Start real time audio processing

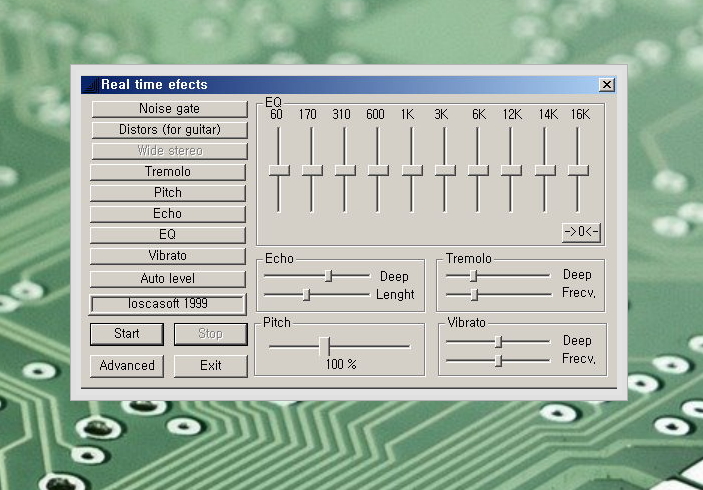(127, 334)
